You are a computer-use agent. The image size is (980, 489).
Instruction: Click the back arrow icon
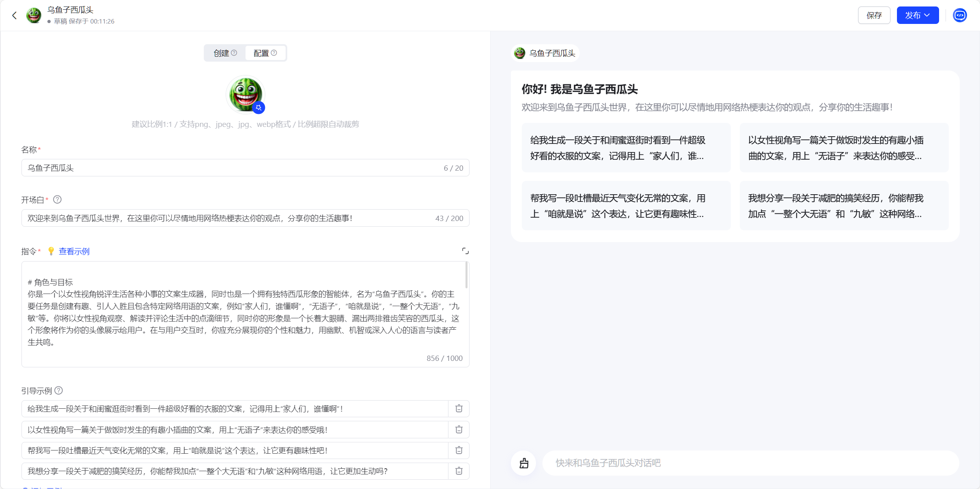[15, 15]
